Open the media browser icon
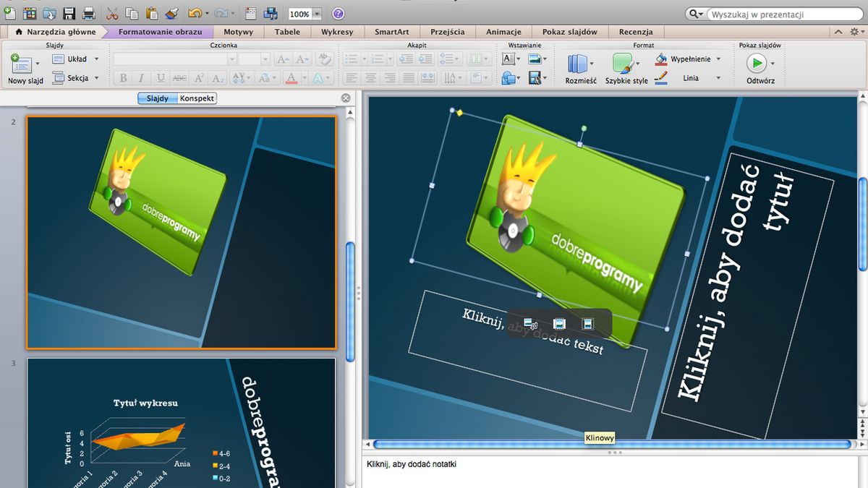 click(271, 13)
